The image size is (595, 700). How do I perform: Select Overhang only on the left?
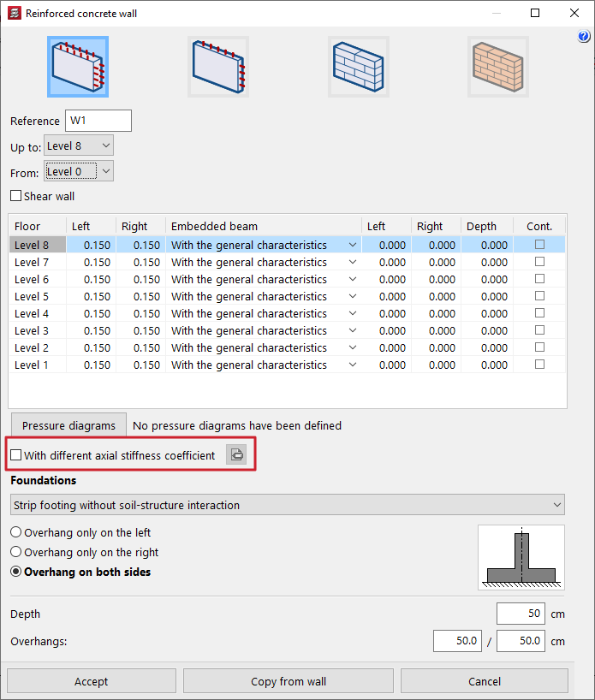tap(16, 532)
